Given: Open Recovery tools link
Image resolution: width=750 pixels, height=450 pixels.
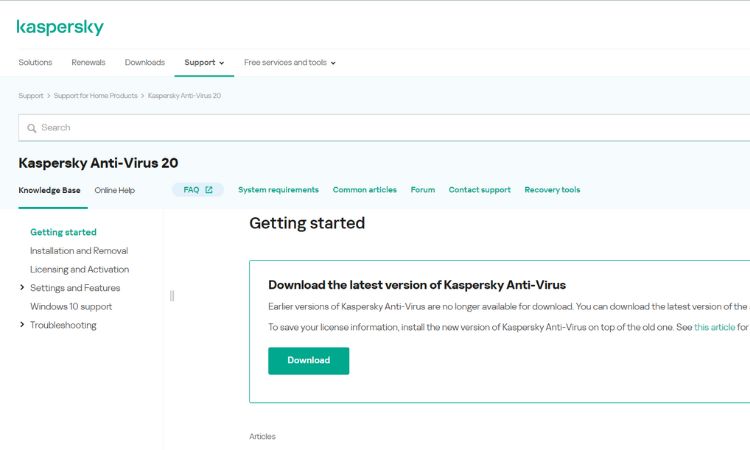Looking at the screenshot, I should [x=552, y=190].
